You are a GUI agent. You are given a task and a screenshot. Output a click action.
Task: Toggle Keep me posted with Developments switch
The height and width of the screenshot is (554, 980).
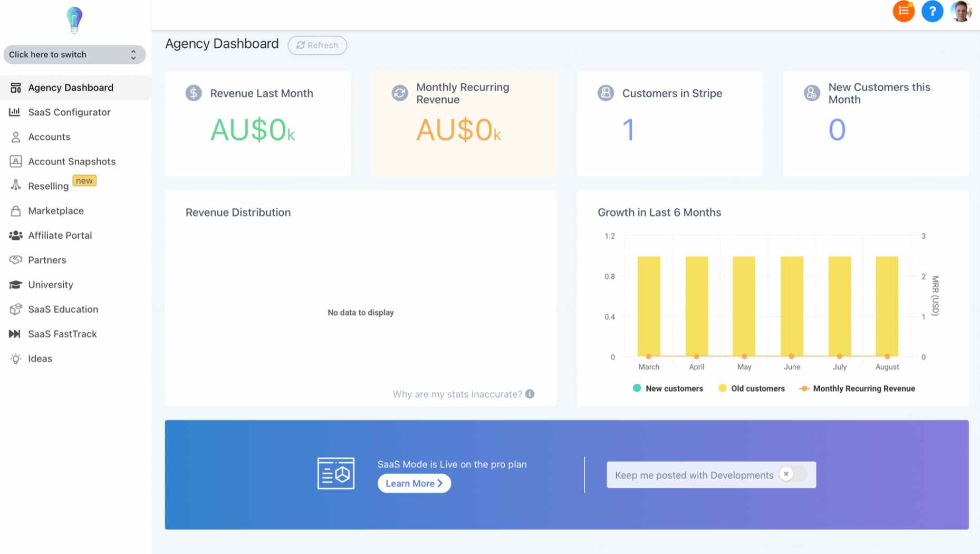tap(793, 474)
